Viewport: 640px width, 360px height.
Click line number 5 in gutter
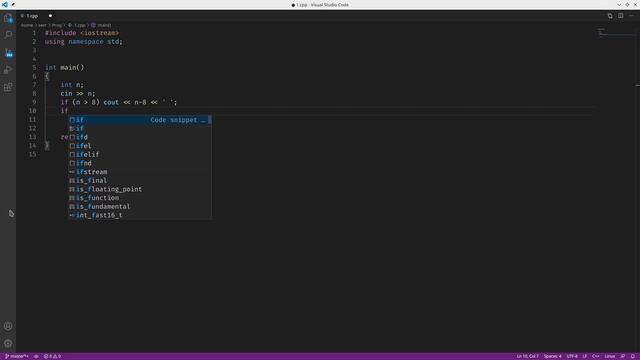coord(34,68)
